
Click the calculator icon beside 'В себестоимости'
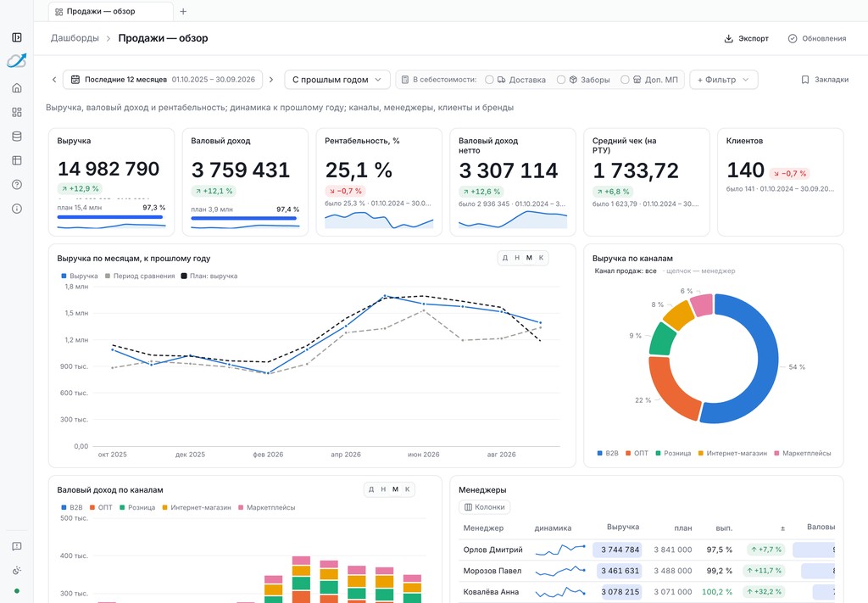coord(405,80)
